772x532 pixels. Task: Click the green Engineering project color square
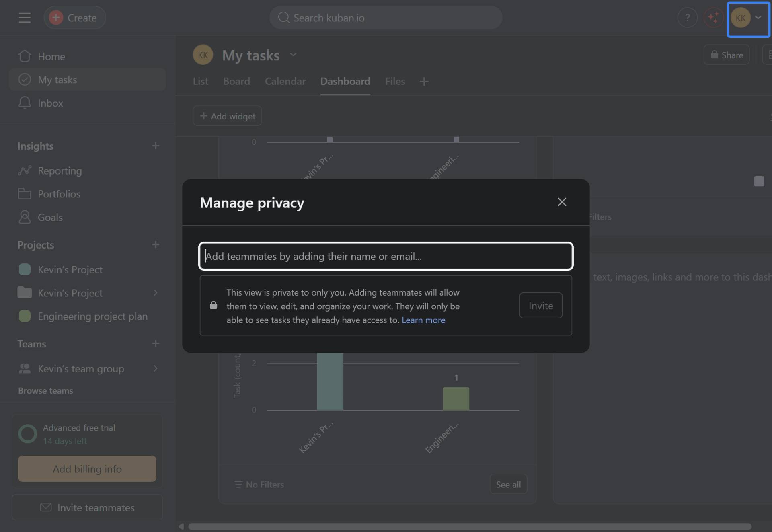click(25, 316)
